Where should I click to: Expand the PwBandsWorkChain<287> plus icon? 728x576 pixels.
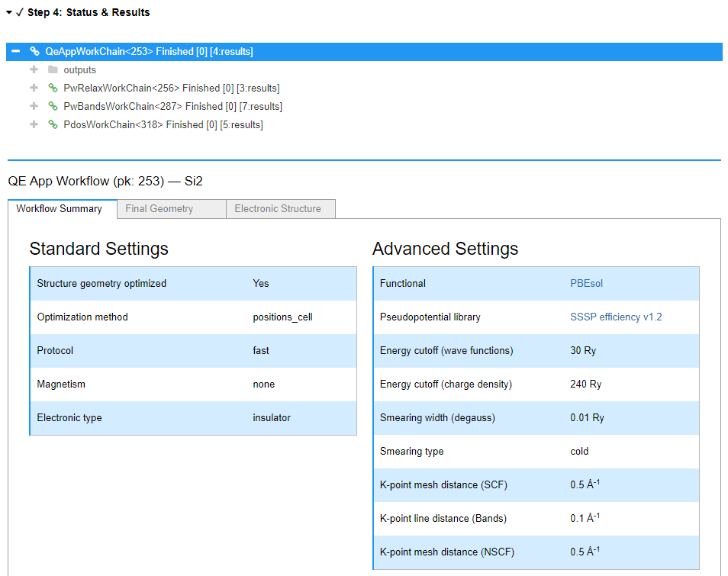point(34,106)
